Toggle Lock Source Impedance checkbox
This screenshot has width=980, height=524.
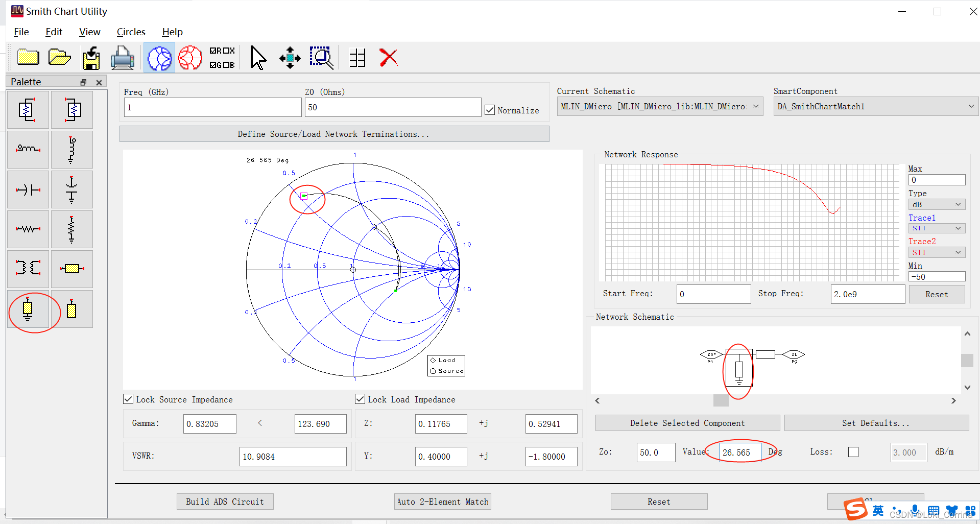pyautogui.click(x=128, y=399)
